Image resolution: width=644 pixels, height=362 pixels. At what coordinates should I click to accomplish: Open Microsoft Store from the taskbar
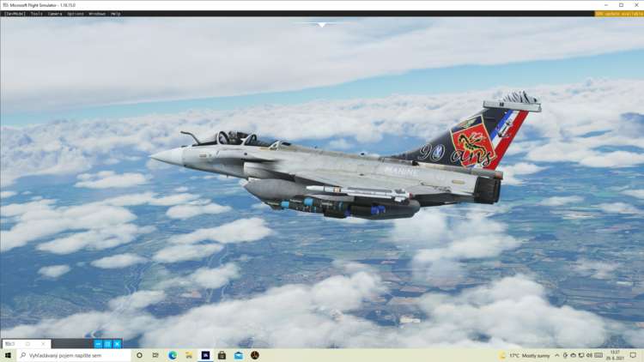[x=222, y=355]
